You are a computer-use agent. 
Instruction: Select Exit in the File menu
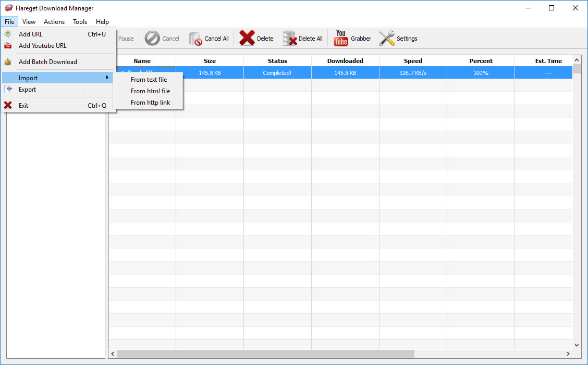pos(58,106)
